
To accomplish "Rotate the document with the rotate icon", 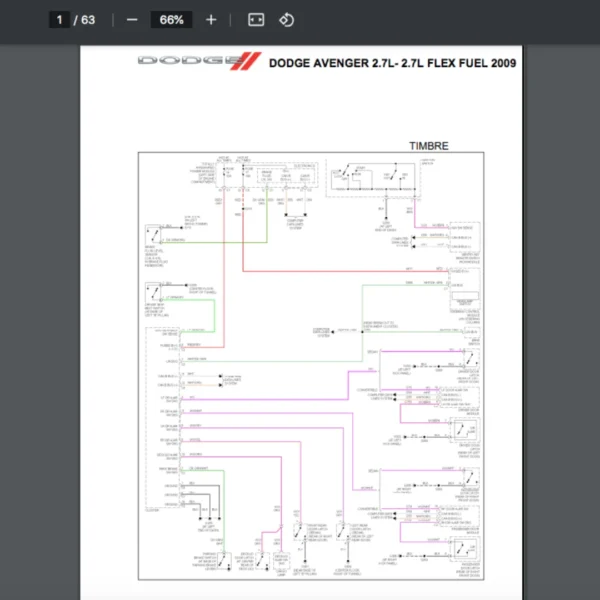I will tap(286, 20).
